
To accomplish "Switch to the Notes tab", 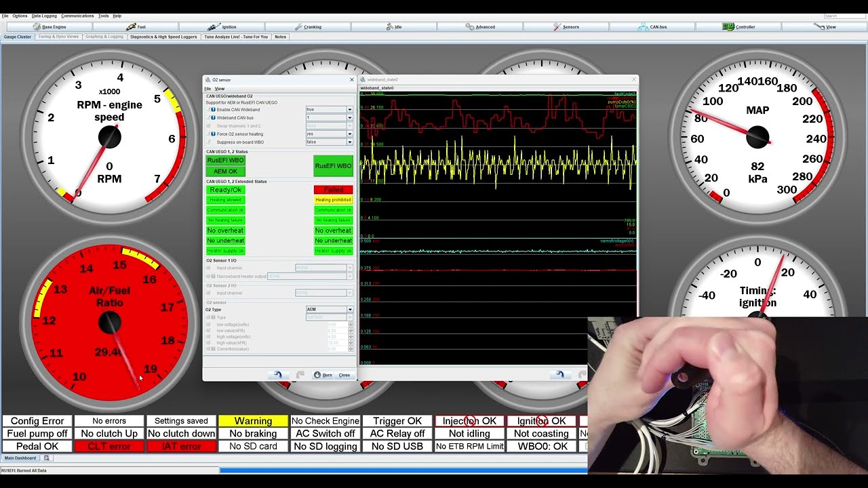I will [280, 37].
